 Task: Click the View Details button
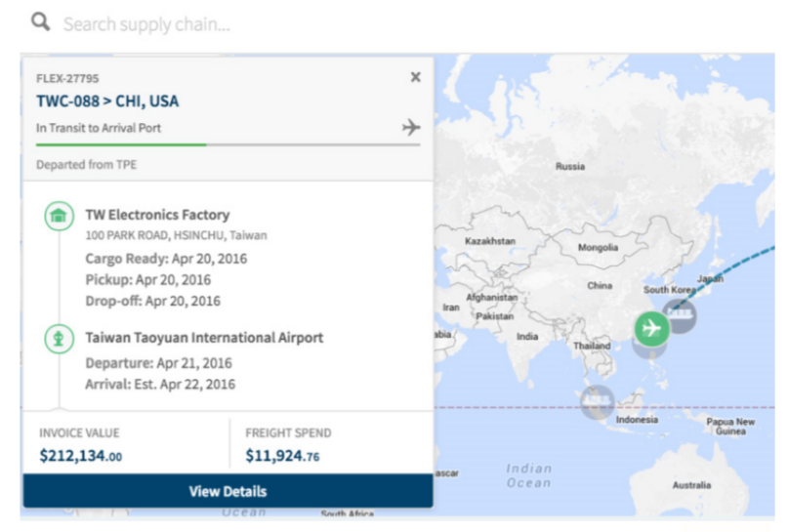(228, 491)
